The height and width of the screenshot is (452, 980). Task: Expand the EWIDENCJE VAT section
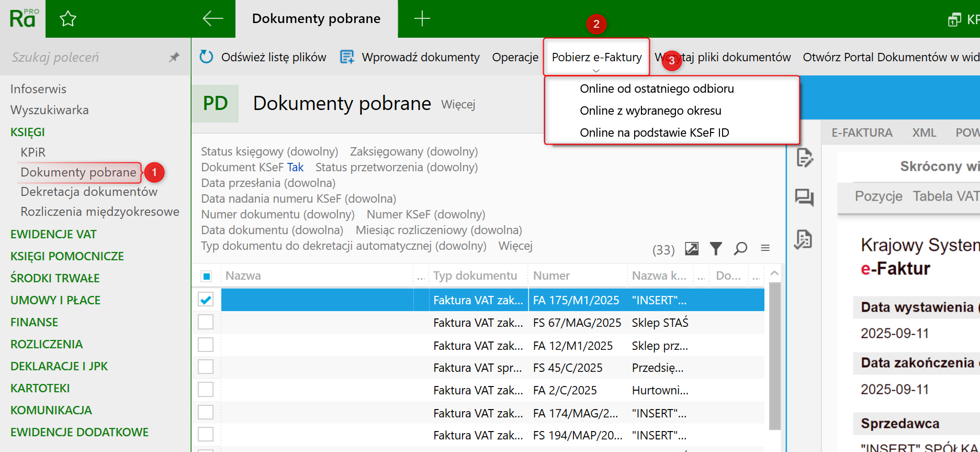(x=53, y=234)
